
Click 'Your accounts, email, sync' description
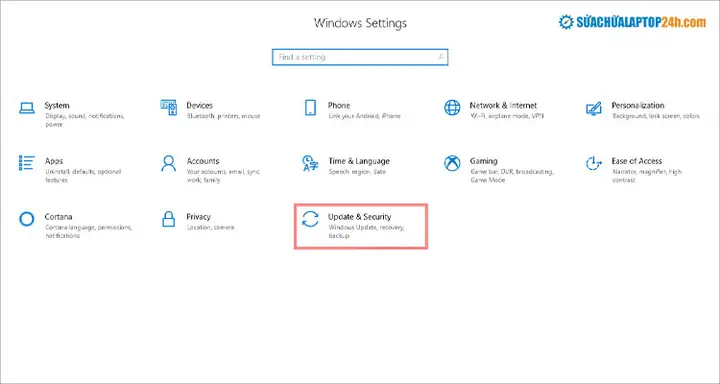(223, 176)
